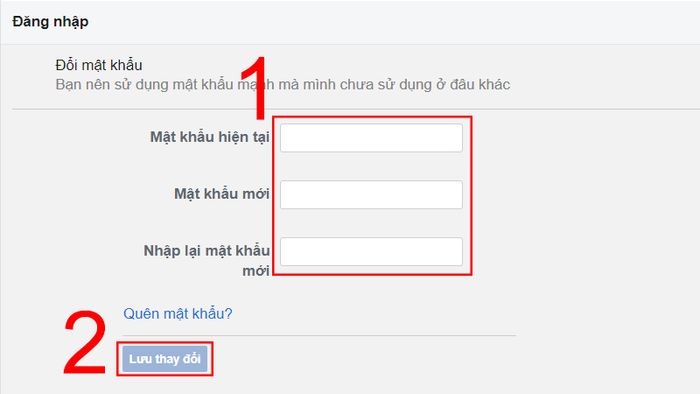Select the Nhập lại mật khẩu mới field
This screenshot has height=394, width=700.
pyautogui.click(x=371, y=252)
